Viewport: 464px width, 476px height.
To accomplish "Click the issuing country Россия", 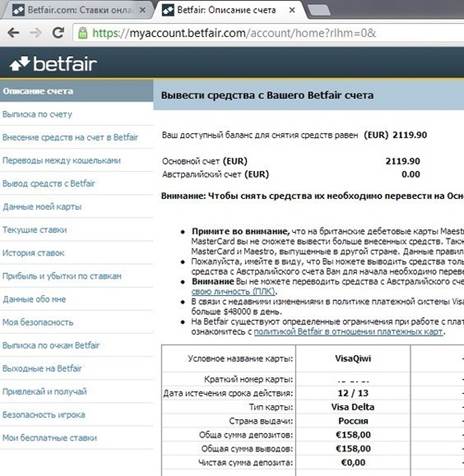I will pyautogui.click(x=353, y=421).
